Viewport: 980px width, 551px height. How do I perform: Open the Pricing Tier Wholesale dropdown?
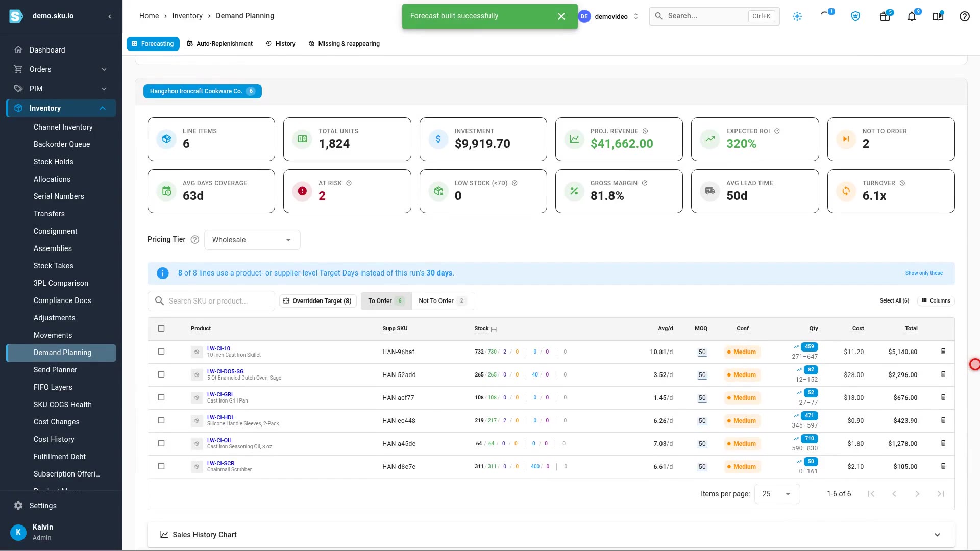click(x=252, y=240)
